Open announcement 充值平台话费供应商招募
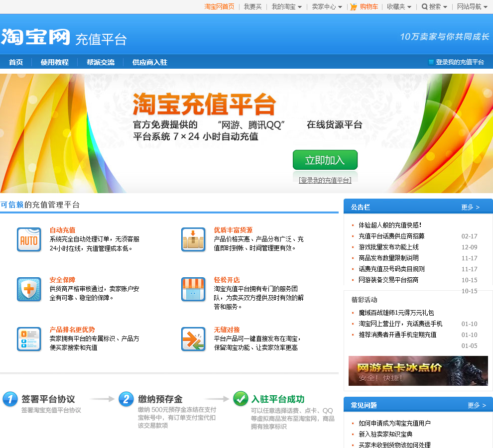 point(391,236)
